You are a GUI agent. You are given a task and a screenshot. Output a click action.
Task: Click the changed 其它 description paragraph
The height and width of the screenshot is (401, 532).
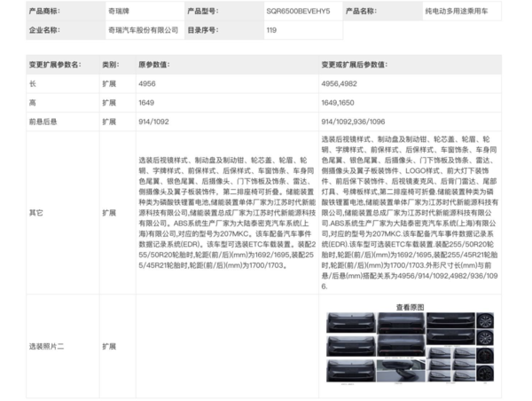tap(410, 213)
